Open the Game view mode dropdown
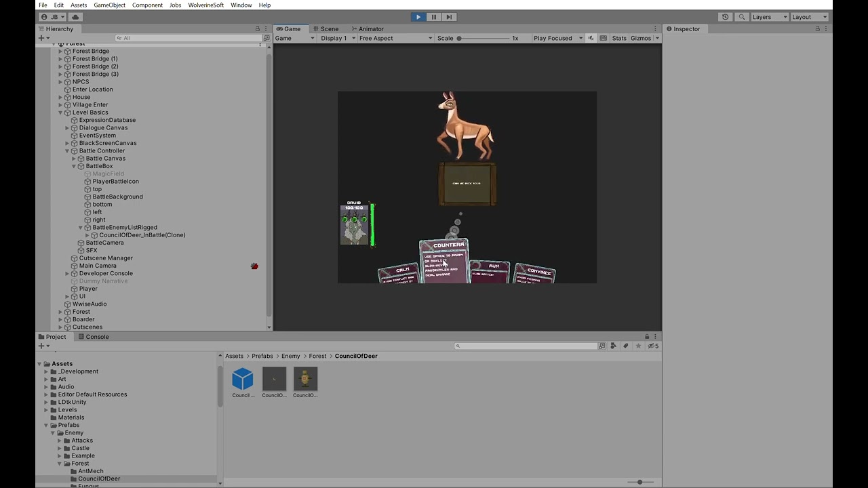This screenshot has width=868, height=488. (295, 39)
